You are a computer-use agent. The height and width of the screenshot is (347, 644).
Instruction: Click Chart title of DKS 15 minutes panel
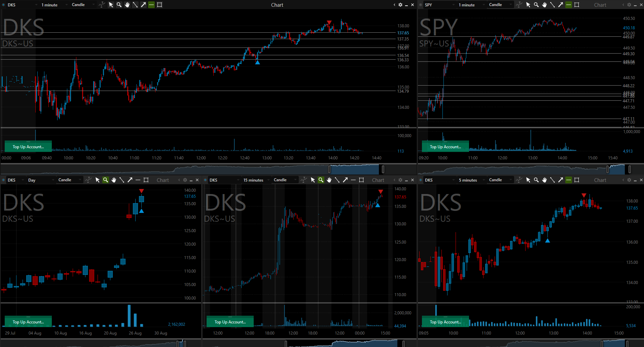pyautogui.click(x=378, y=180)
